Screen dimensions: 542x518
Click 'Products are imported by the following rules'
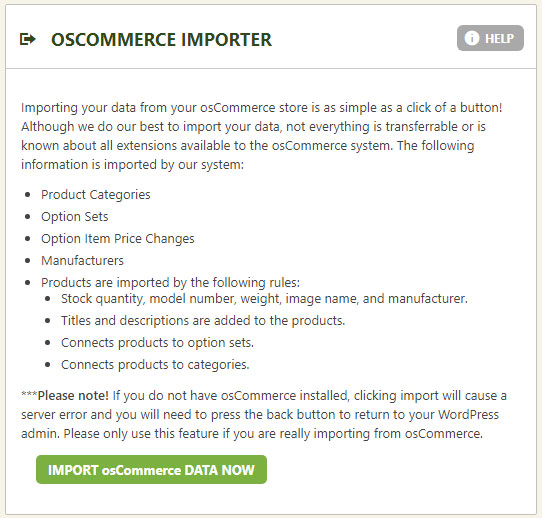pyautogui.click(x=170, y=283)
